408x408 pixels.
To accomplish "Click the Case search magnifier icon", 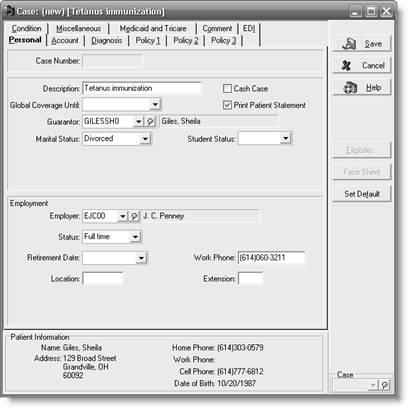I will coord(384,385).
